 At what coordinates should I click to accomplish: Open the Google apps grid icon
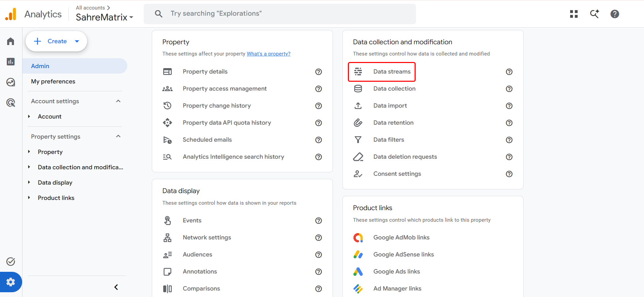[574, 14]
